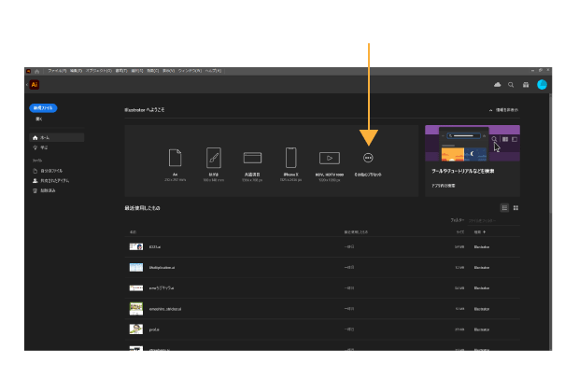Switch recent files to grid view
Image resolution: width=579 pixels, height=392 pixels.
click(x=515, y=207)
